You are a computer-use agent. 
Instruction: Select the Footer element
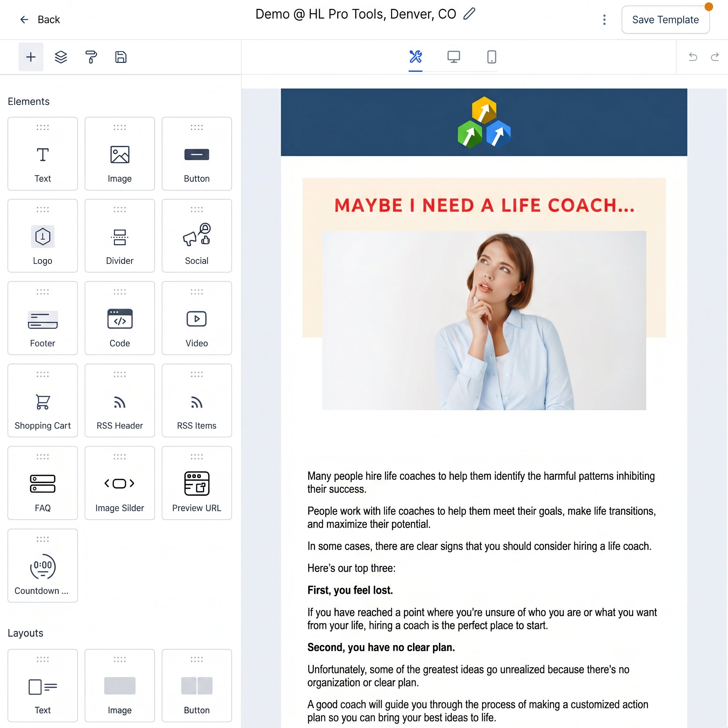43,318
